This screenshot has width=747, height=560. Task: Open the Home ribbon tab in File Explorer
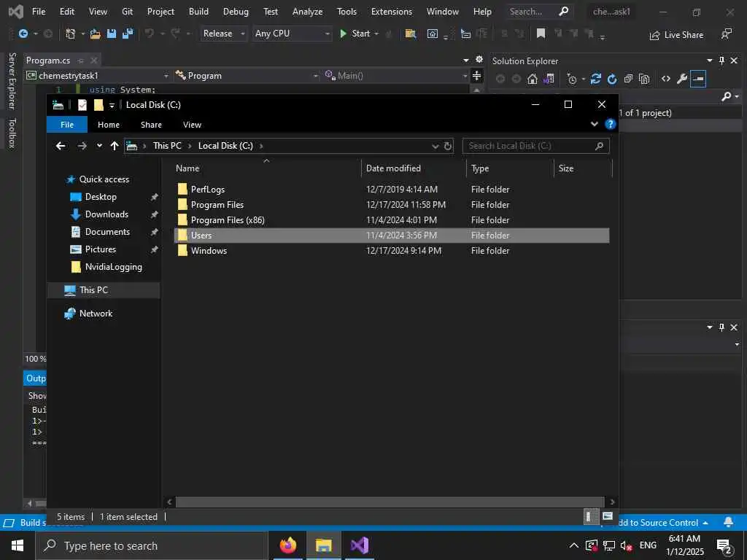[109, 125]
